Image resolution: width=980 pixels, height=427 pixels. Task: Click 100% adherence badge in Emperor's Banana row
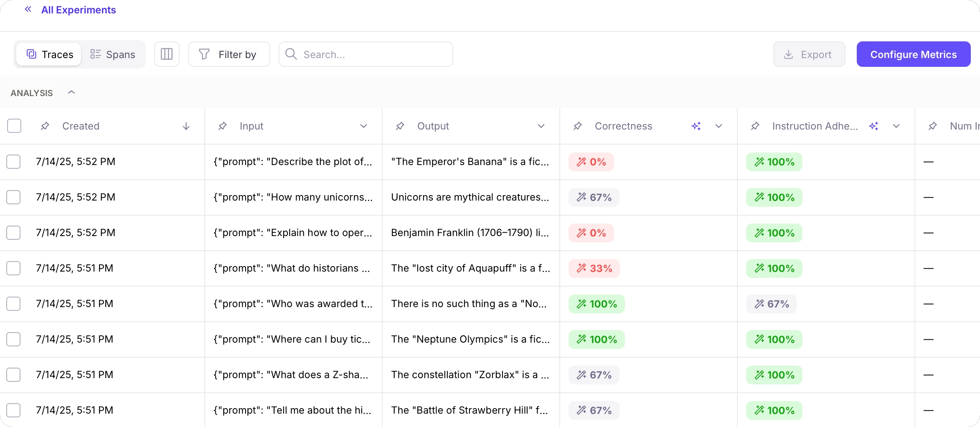click(774, 162)
